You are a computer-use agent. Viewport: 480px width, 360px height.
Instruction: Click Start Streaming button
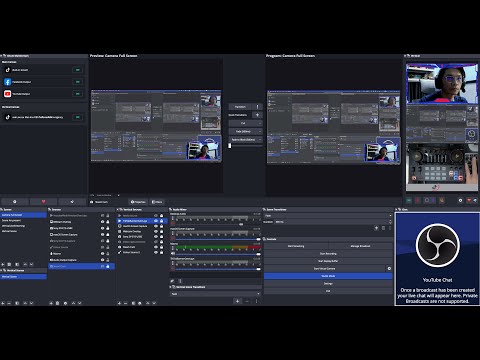click(296, 246)
